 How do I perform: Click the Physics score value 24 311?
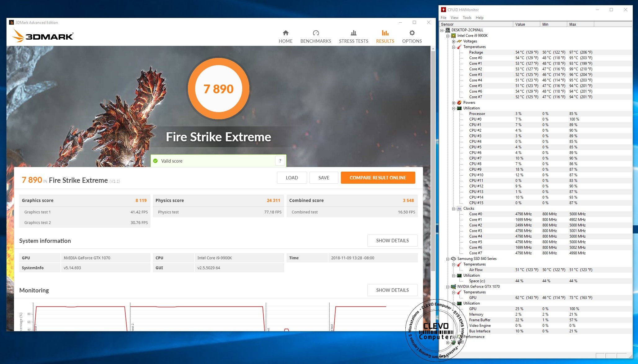pos(273,200)
